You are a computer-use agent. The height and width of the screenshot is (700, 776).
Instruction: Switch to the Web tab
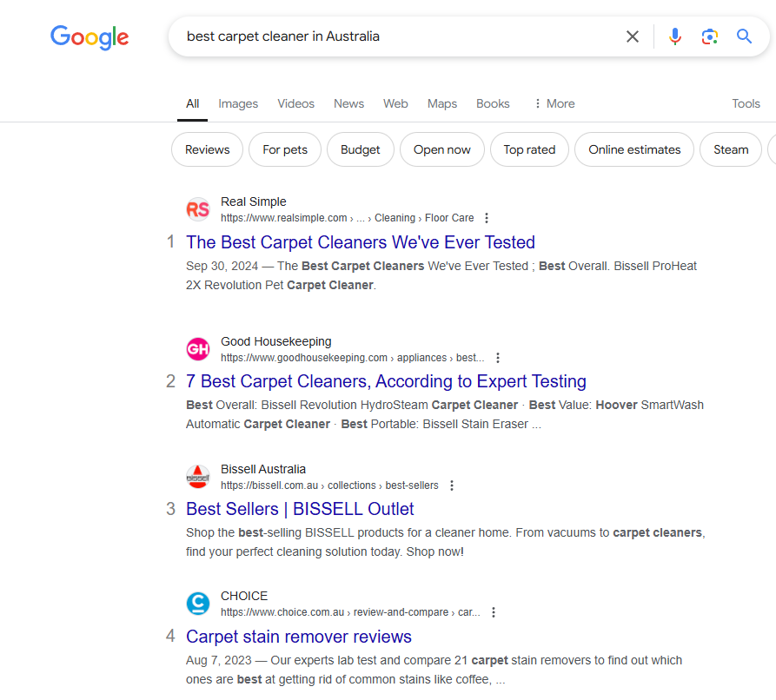pyautogui.click(x=395, y=104)
